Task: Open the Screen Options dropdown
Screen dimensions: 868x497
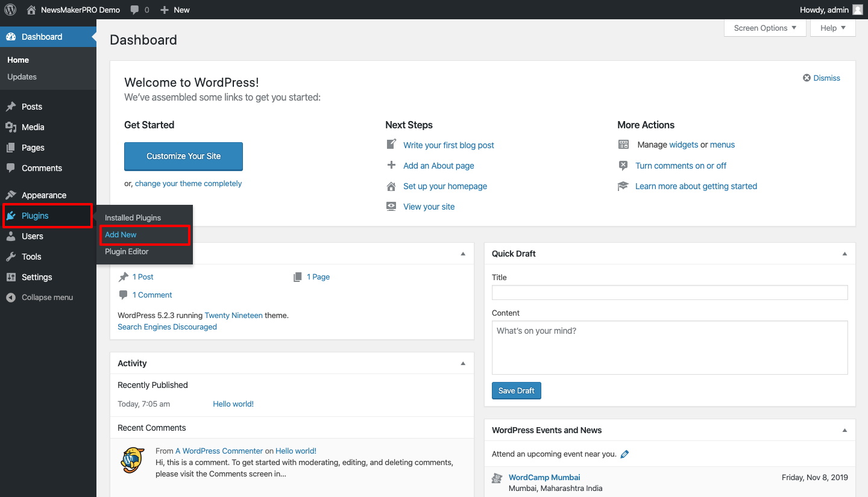Action: pos(765,28)
